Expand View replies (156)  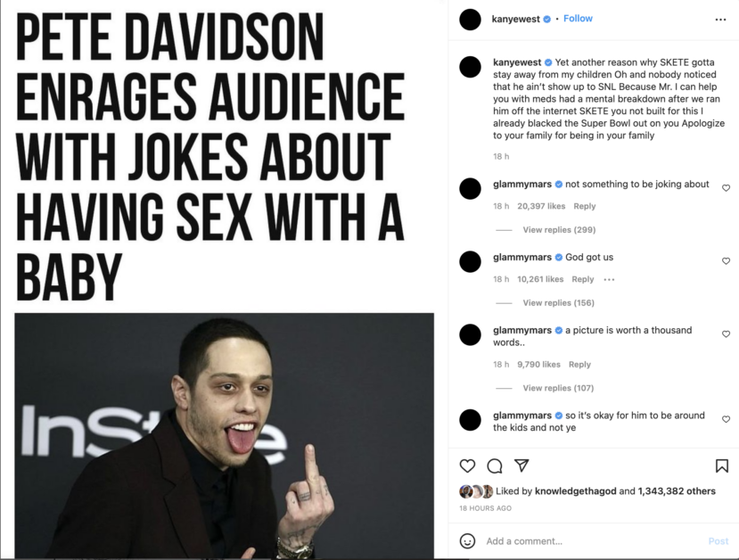[559, 302]
